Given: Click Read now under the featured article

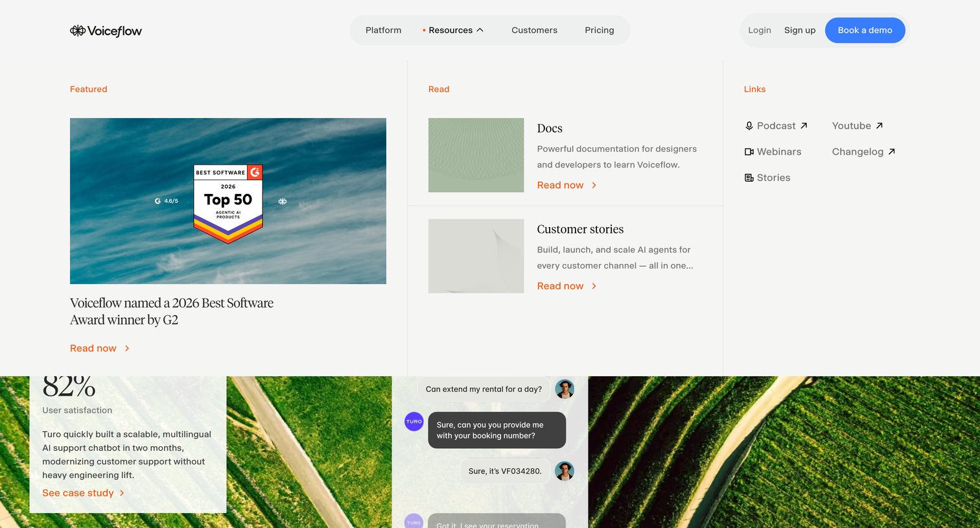Looking at the screenshot, I should [93, 348].
